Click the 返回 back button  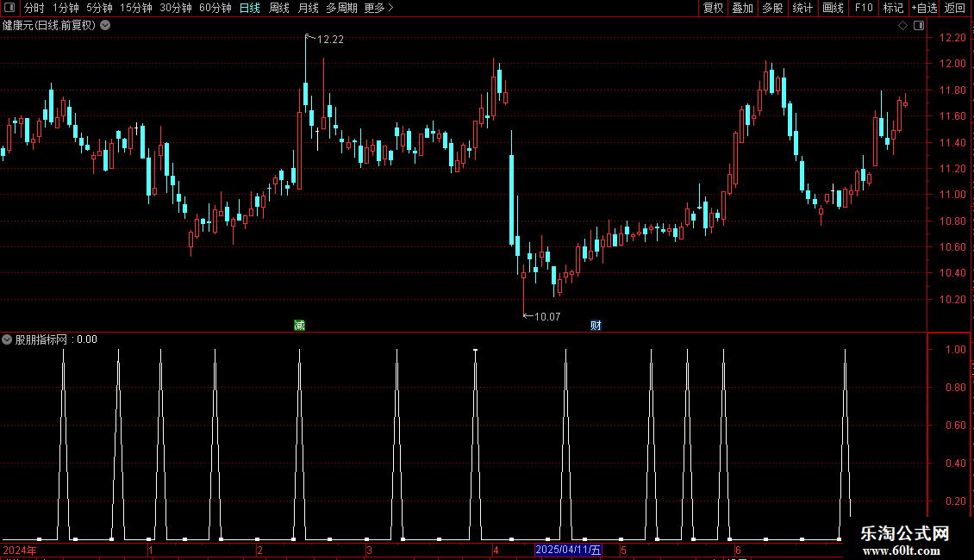coord(955,8)
